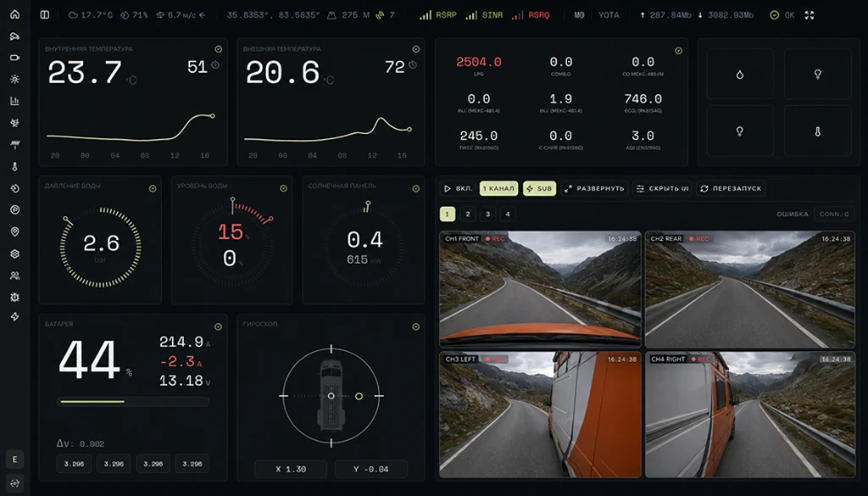Toggle the SUB stream button

[x=539, y=188]
